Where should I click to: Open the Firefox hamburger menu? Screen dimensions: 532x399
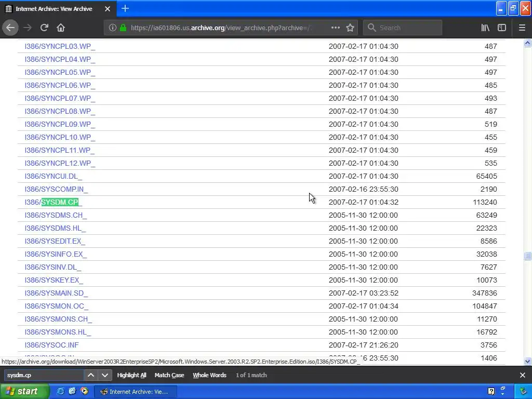point(522,28)
